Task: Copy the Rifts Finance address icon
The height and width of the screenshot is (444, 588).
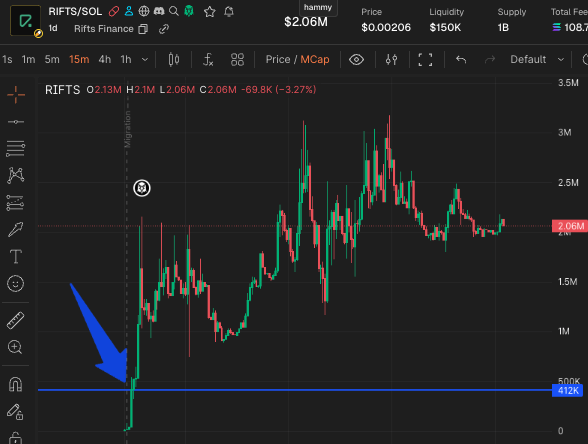Action: pos(143,29)
